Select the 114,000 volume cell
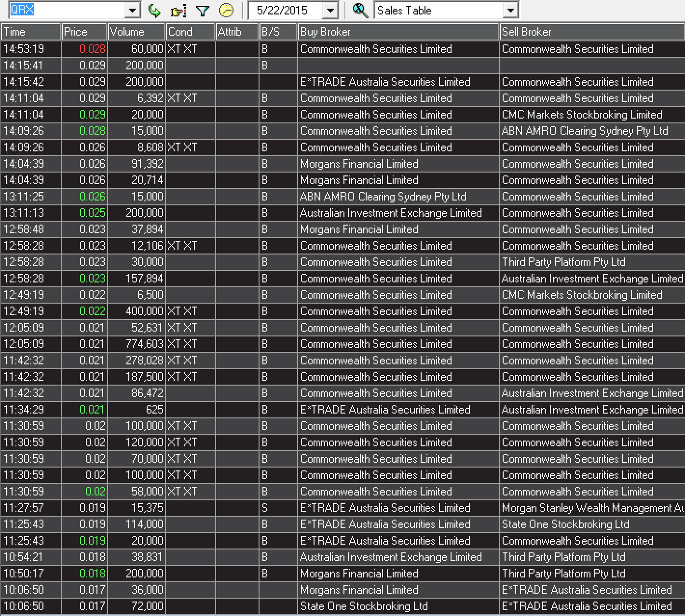This screenshot has width=685, height=616. [x=136, y=524]
